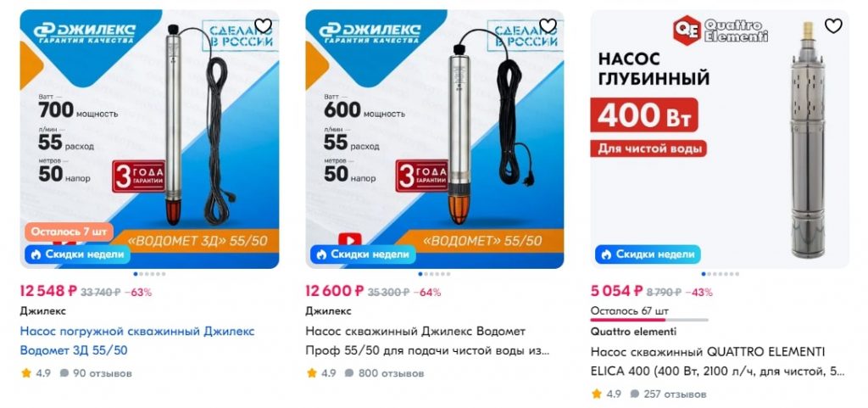Image resolution: width=868 pixels, height=408 pixels.
Task: Toggle heart on Quattro Elementi pump card
Action: point(833,25)
